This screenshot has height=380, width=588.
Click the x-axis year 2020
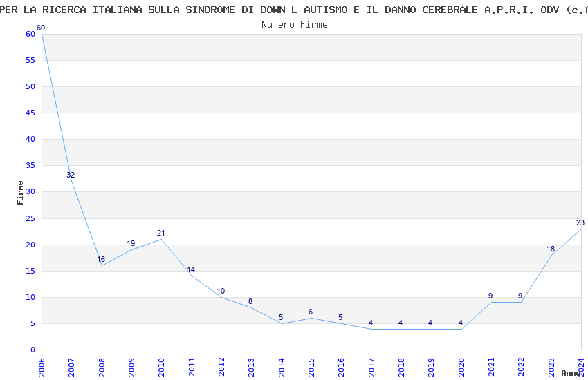[x=461, y=367]
